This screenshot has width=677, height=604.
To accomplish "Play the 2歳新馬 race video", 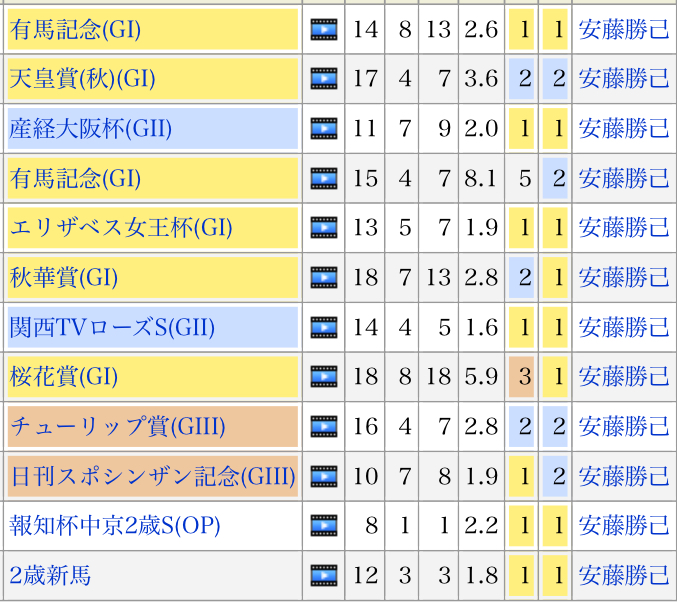I will tap(323, 575).
